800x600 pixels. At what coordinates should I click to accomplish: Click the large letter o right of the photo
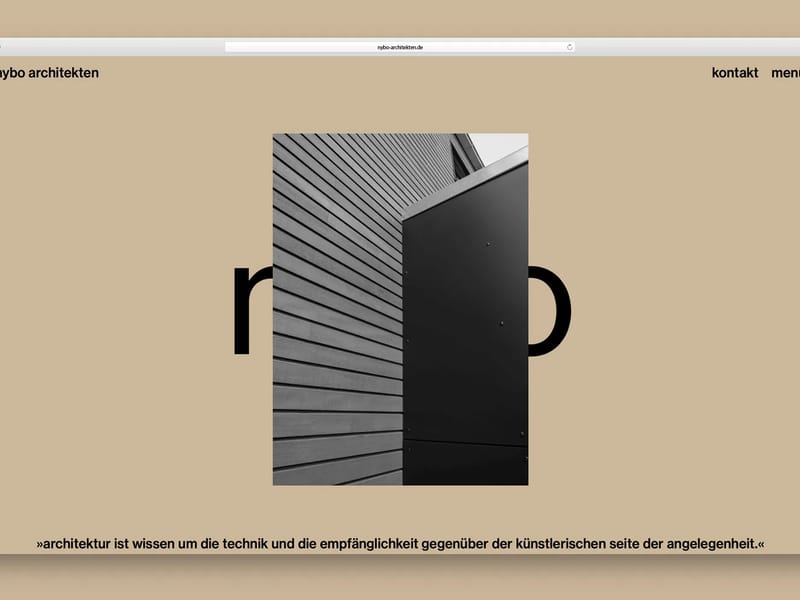549,310
